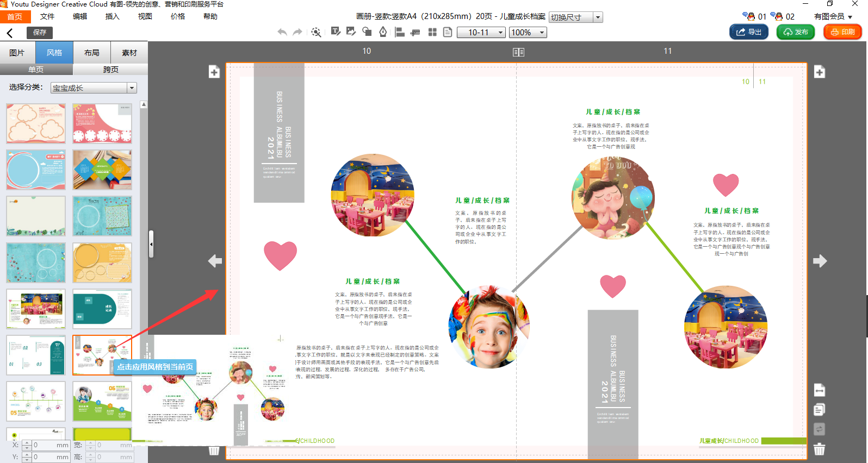
Task: Add a page using right plus icon
Action: (x=820, y=72)
